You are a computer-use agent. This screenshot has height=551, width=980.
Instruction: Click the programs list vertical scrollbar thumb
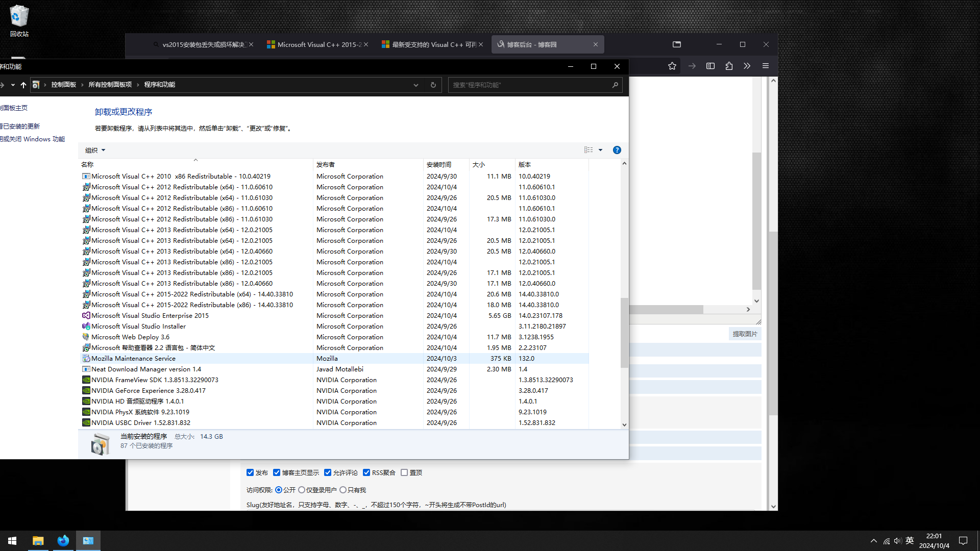pyautogui.click(x=624, y=333)
